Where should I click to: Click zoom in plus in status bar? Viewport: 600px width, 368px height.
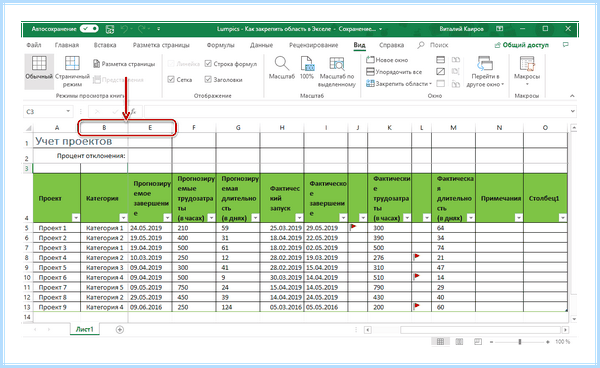[548, 342]
